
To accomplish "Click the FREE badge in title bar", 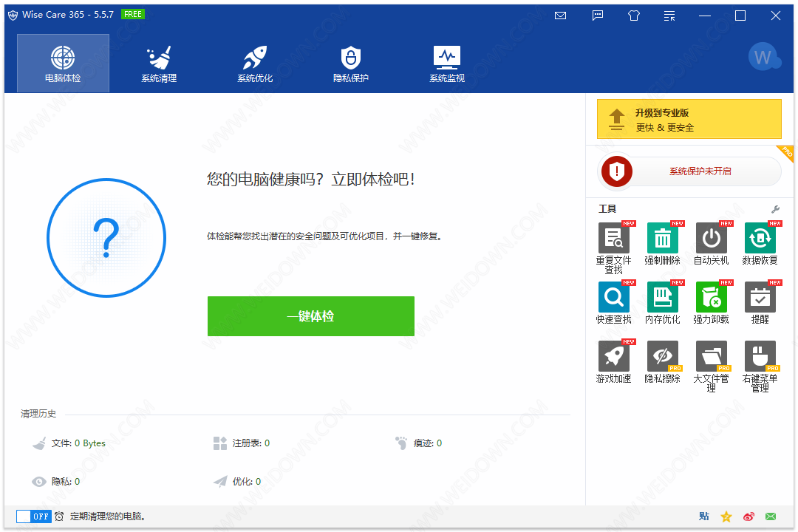I will 133,14.
